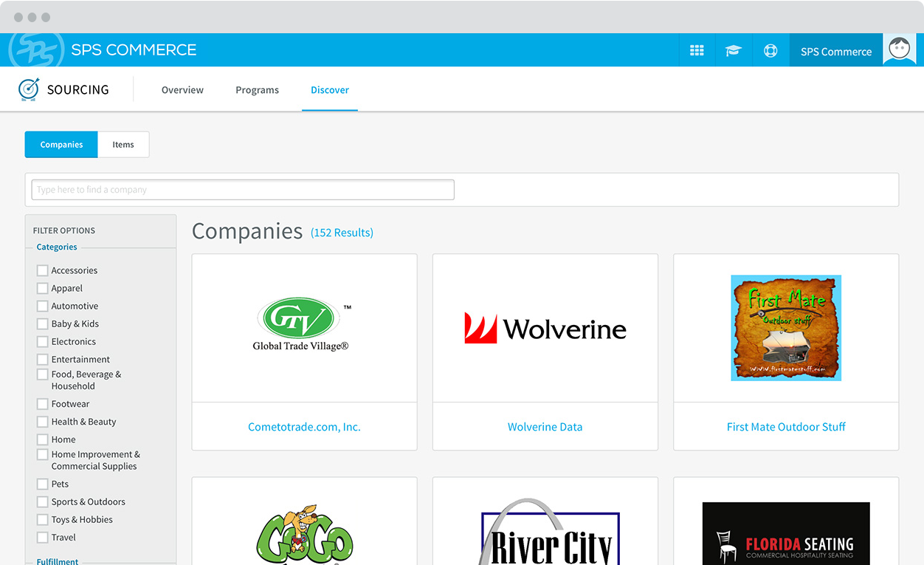Click the First Mate Outdoor Stuff logo
Image resolution: width=924 pixels, height=565 pixels.
click(x=785, y=328)
